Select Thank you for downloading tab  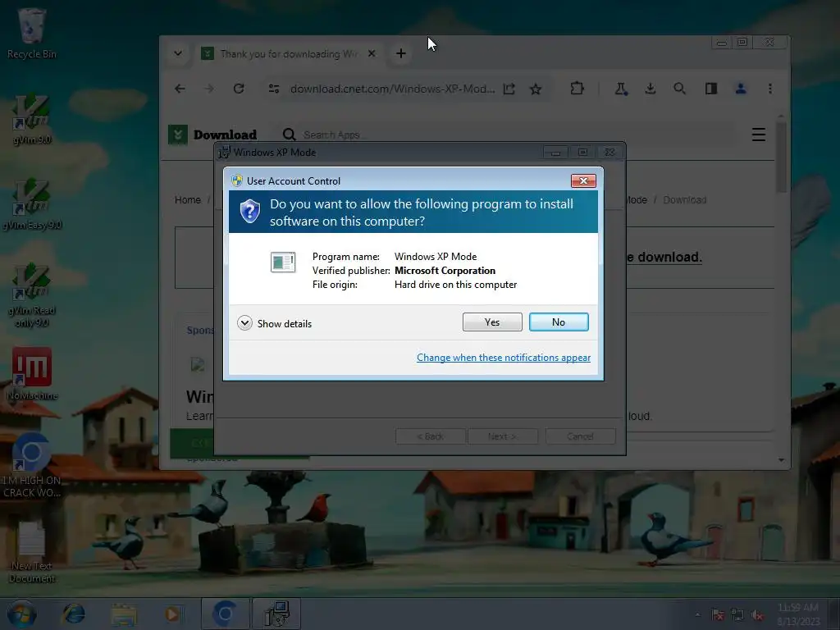tap(288, 54)
